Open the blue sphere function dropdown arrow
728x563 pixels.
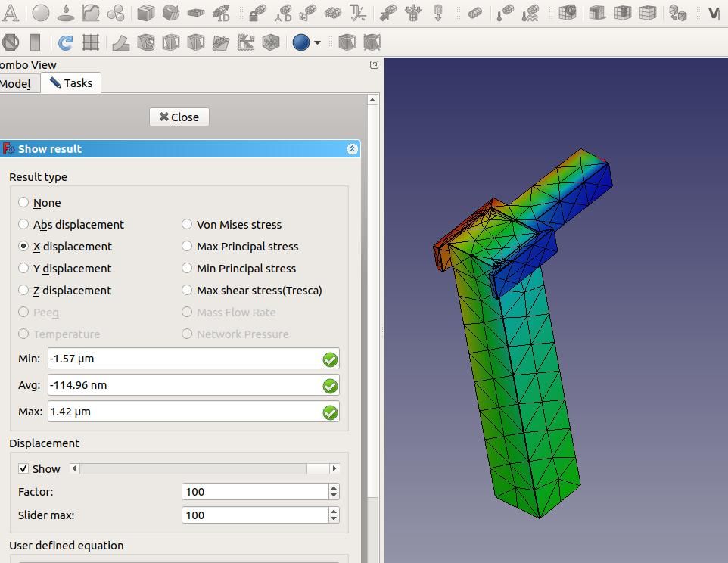317,42
